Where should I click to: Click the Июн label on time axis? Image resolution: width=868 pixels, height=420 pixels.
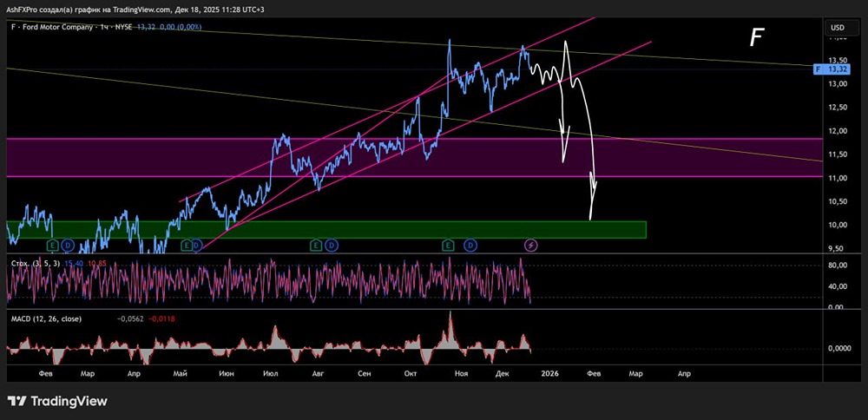226,374
